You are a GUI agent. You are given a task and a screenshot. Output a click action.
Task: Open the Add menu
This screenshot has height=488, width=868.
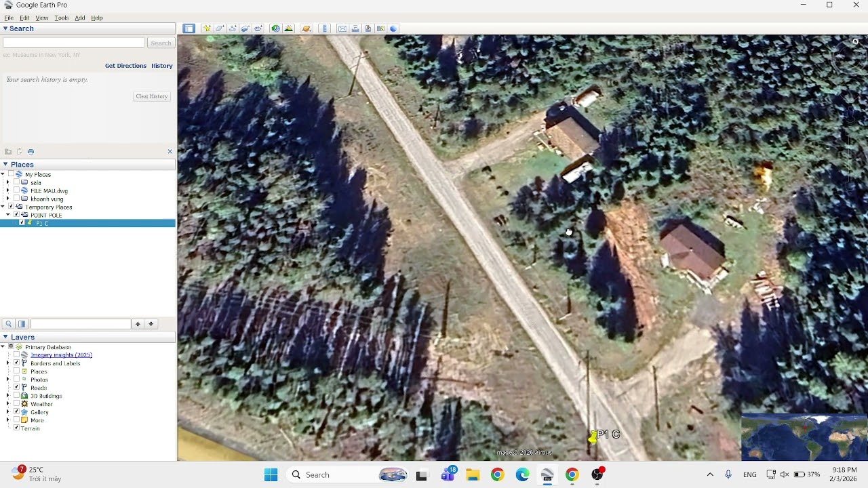80,18
